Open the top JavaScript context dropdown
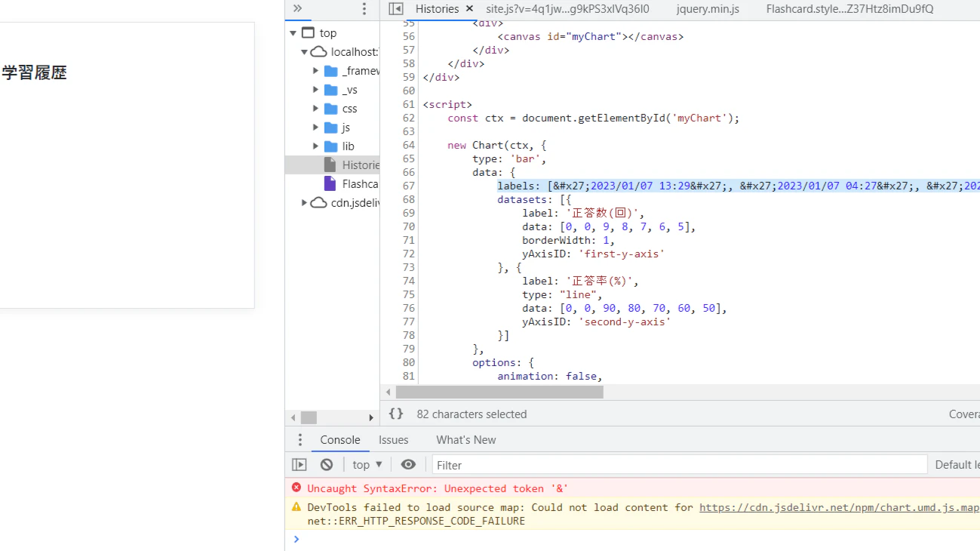980x551 pixels. pyautogui.click(x=367, y=465)
